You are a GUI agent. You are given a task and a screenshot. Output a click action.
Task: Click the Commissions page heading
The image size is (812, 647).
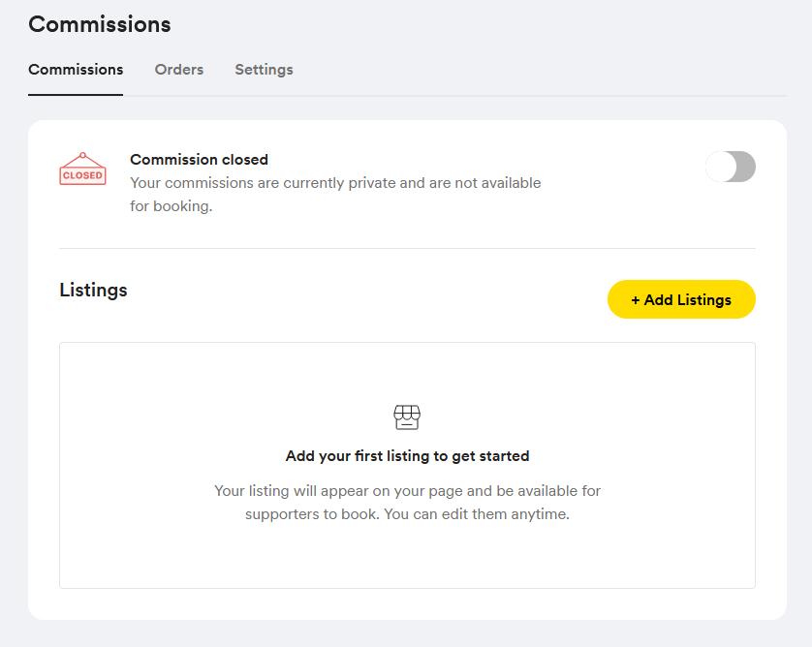tap(100, 24)
